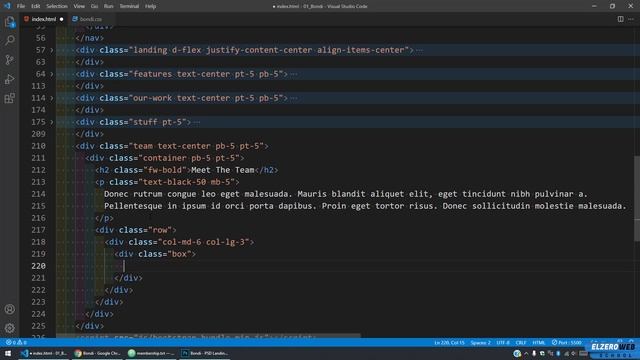Open the Help menu
Viewport: 640px width, 360px height.
151,6
